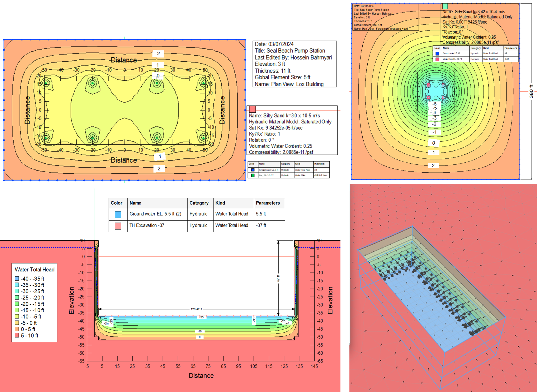Click the 129.42 ft width dimension label
This screenshot has height=392, width=537.
point(196,309)
